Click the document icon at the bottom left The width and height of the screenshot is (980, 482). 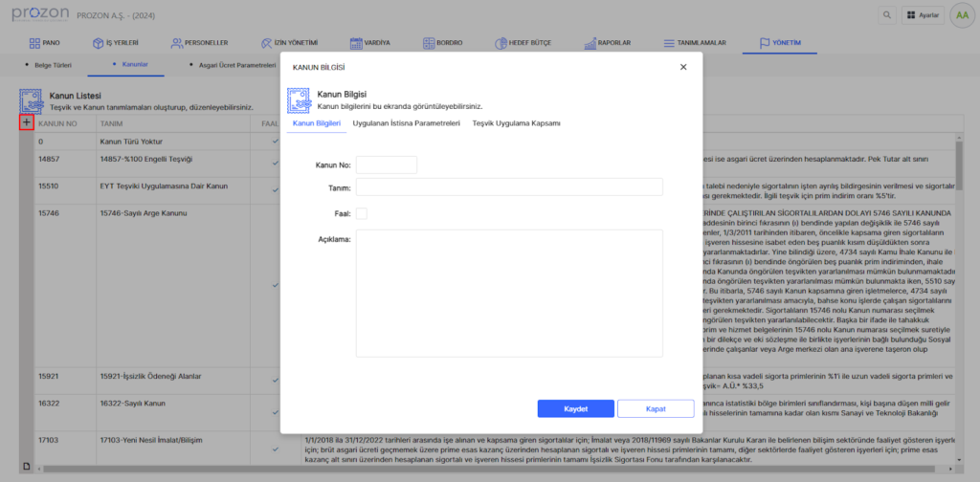tap(27, 466)
